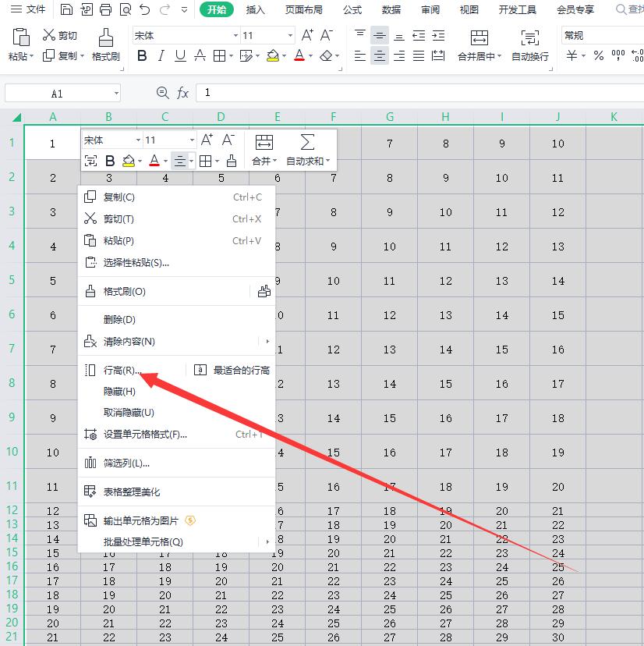Click the Cut (剪切) scissors in ribbon
This screenshot has height=646, width=644.
point(49,35)
